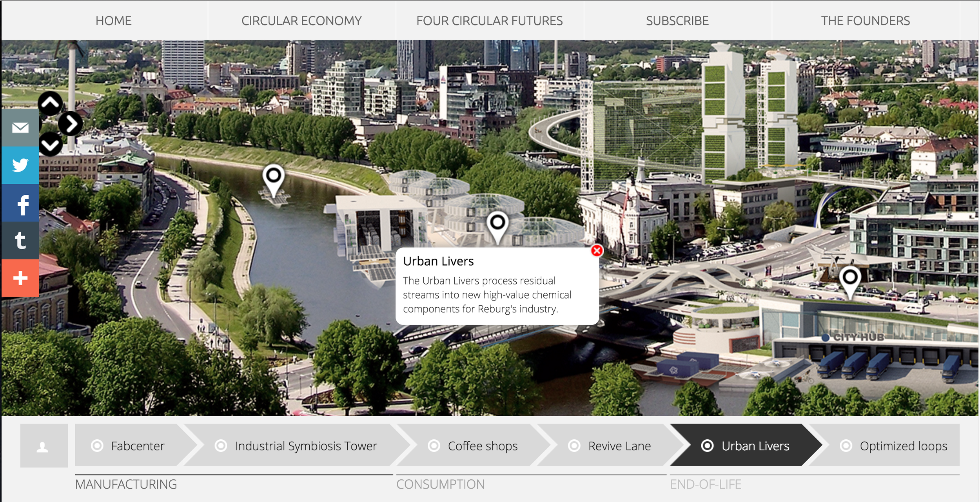Image resolution: width=980 pixels, height=502 pixels.
Task: Open Four Circular Futures menu item
Action: click(x=489, y=20)
